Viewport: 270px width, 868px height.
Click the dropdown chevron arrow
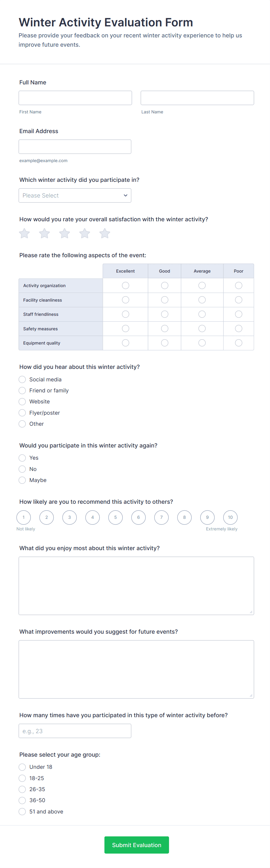[x=125, y=195]
